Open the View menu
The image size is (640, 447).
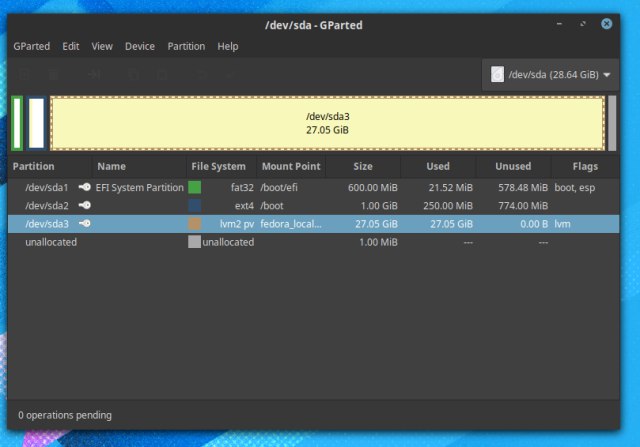coord(102,46)
